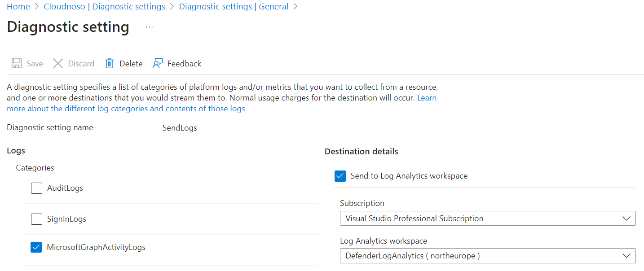Click the Feedback button label

[184, 64]
